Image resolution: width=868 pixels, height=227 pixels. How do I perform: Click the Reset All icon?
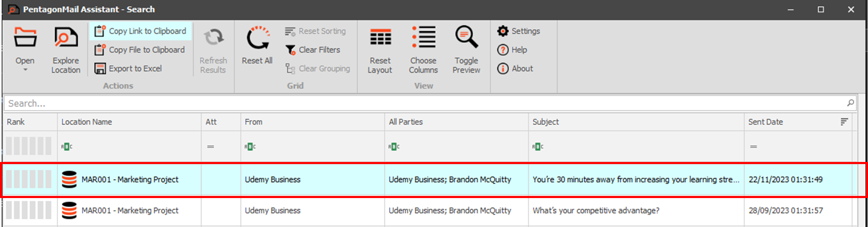(257, 39)
